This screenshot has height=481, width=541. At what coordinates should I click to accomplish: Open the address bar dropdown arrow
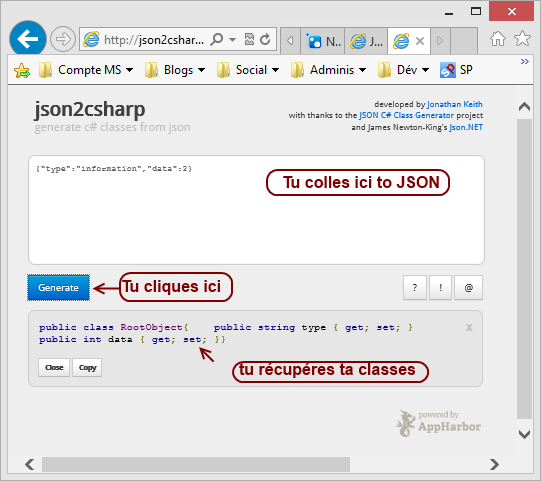[x=233, y=40]
